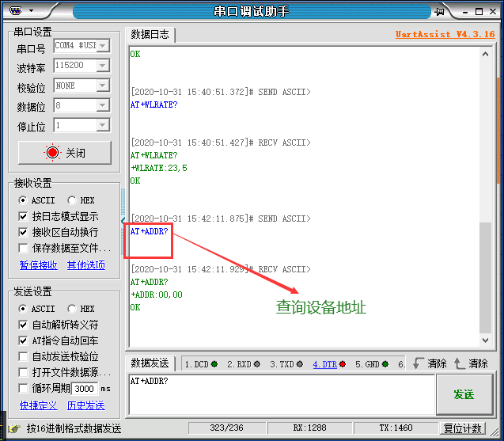Expand the 停止位 stop bits dropdown
504x441 pixels.
[103, 125]
